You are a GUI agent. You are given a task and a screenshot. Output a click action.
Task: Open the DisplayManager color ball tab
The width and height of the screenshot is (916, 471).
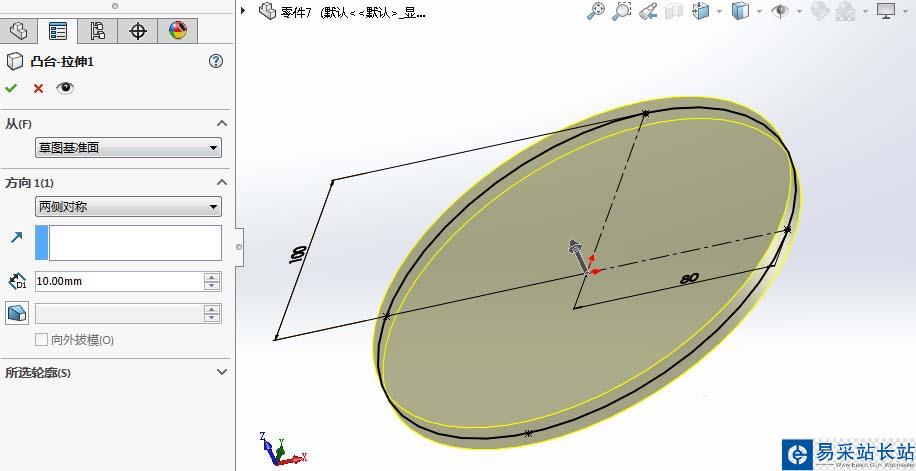(x=178, y=31)
